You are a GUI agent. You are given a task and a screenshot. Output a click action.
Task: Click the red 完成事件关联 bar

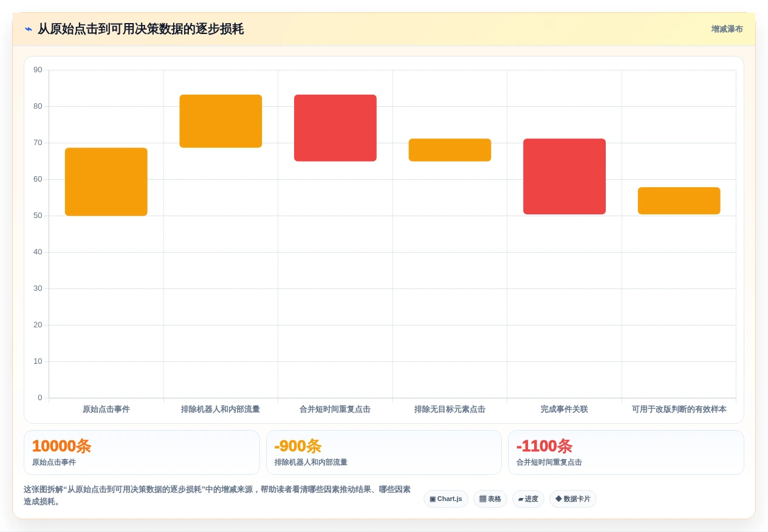point(564,177)
